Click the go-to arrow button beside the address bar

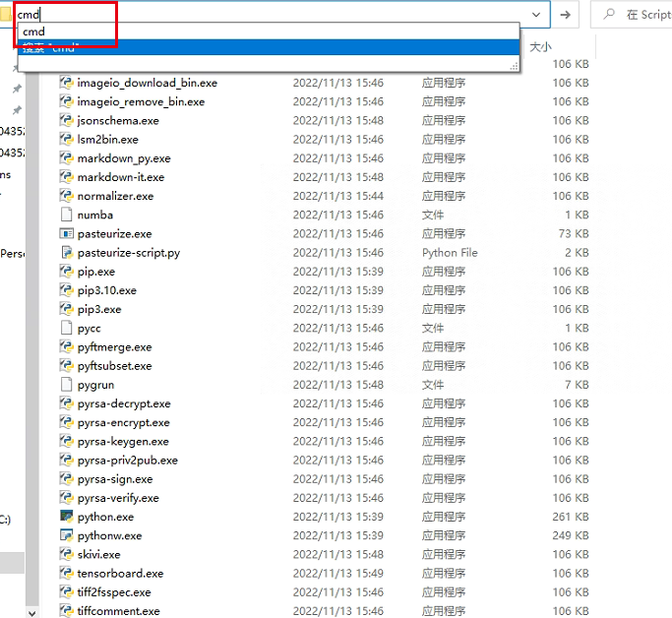point(566,15)
